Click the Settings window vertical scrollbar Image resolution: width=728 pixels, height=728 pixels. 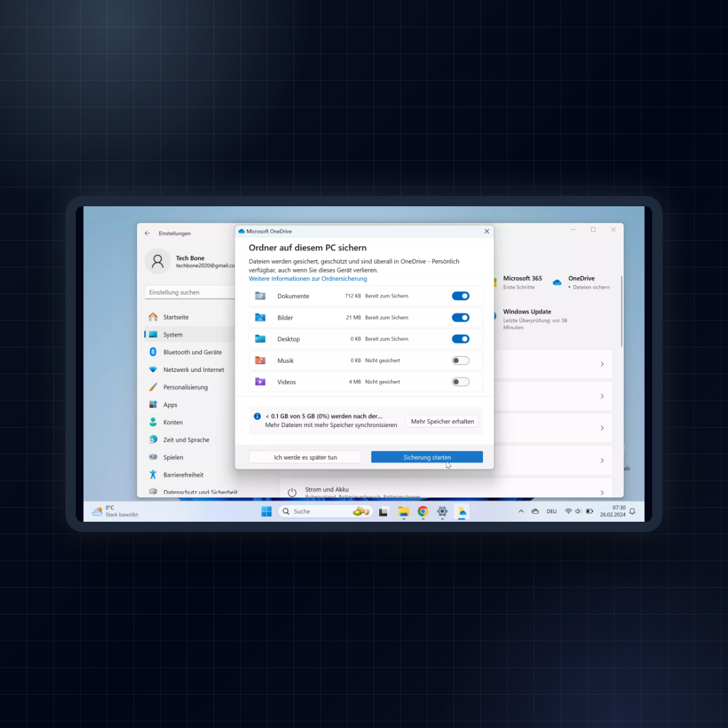[621, 311]
